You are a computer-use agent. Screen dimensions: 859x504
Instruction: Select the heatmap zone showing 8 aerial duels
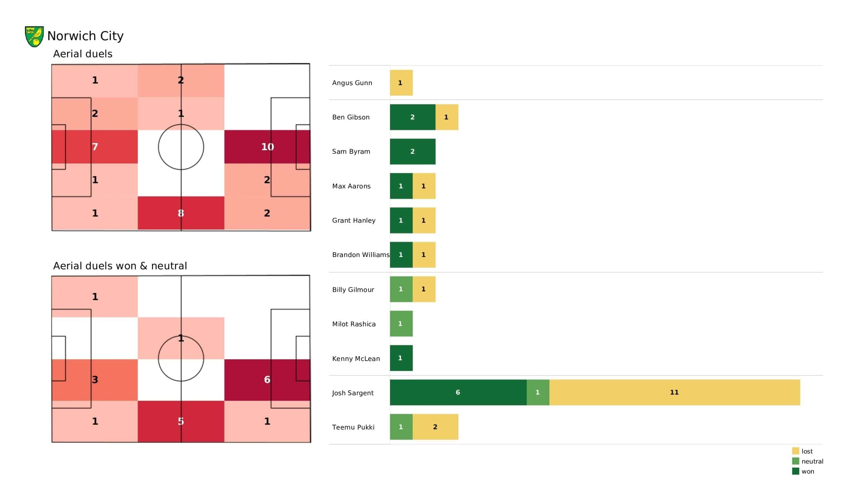(181, 213)
